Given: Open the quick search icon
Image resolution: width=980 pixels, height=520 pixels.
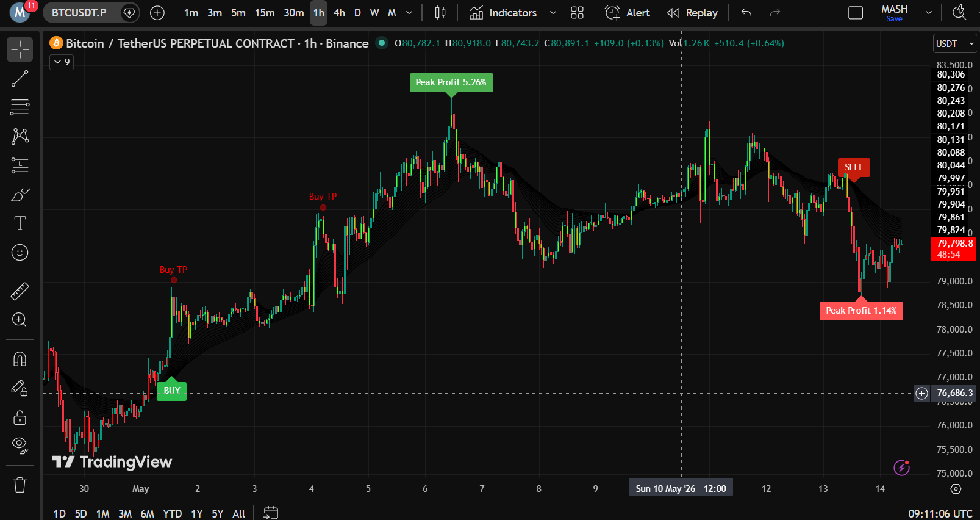Looking at the screenshot, I should pos(960,13).
